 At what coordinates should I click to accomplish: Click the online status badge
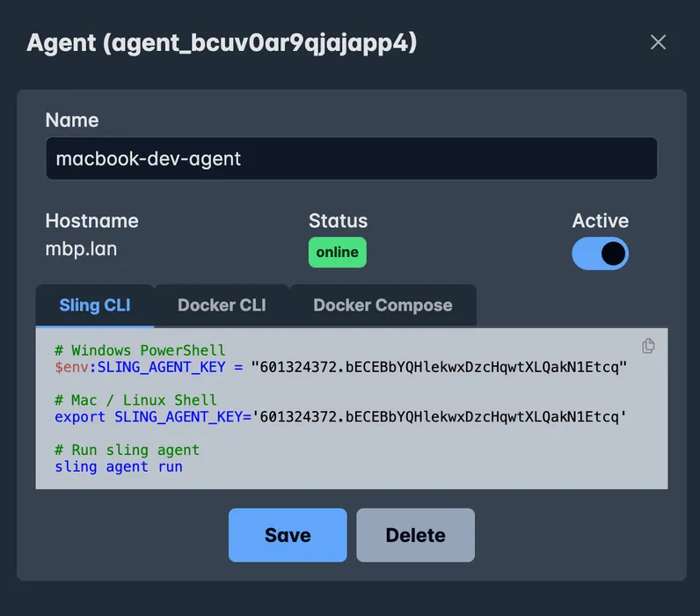click(338, 253)
